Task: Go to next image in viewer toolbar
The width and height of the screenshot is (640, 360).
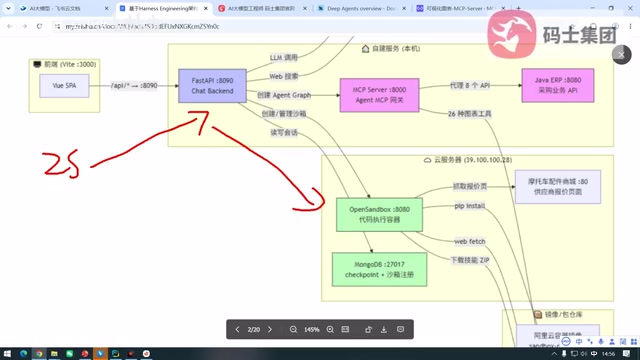Action: [270, 329]
